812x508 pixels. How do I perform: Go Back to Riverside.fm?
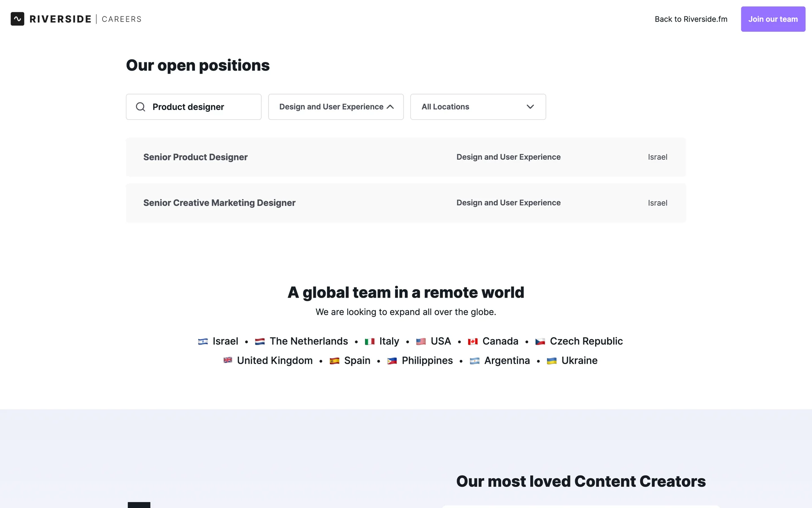coord(691,19)
